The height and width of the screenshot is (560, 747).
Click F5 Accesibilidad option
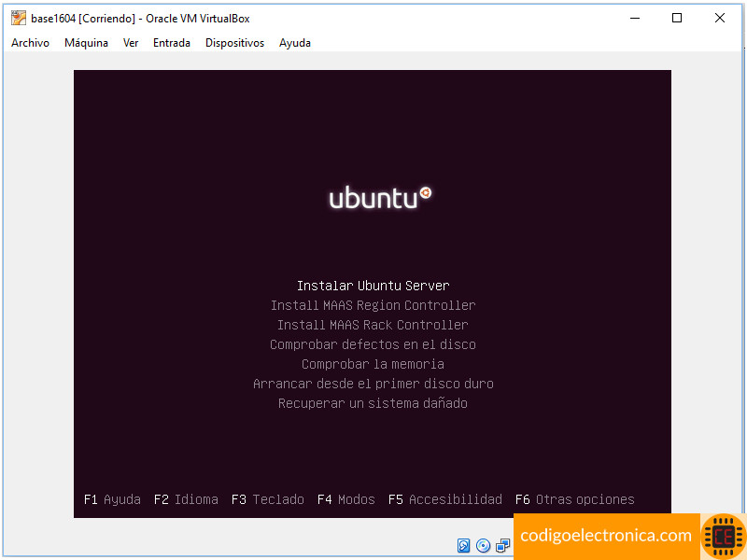[x=445, y=499]
